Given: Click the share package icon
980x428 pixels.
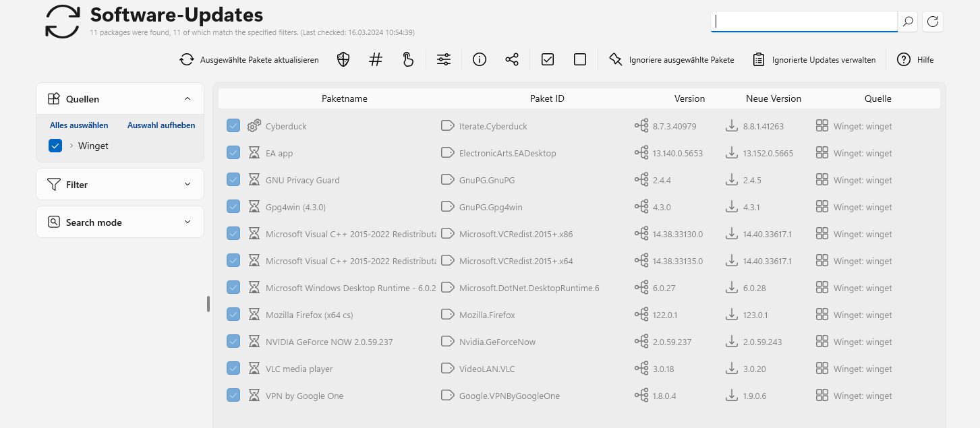Looking at the screenshot, I should (512, 60).
